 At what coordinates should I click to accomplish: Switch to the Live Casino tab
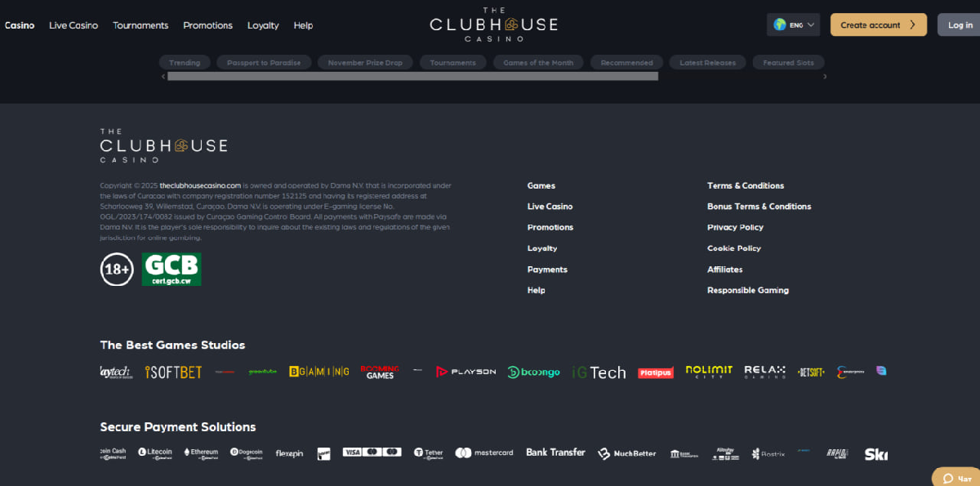point(73,25)
